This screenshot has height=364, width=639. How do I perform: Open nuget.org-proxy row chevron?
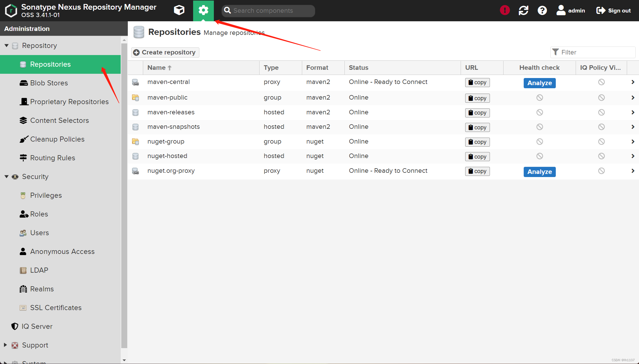coord(633,171)
